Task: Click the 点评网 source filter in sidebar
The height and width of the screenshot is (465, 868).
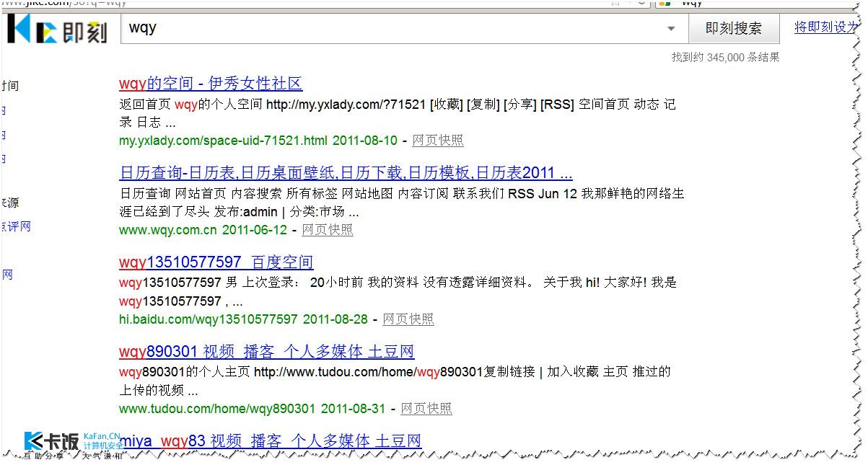Action: [16, 227]
